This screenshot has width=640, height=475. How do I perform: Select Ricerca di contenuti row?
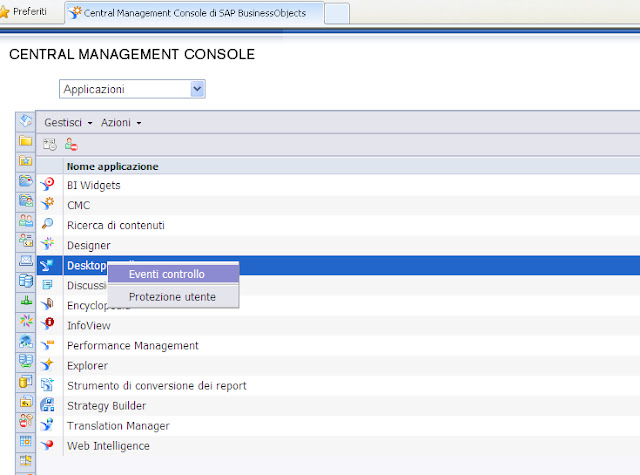coord(338,225)
